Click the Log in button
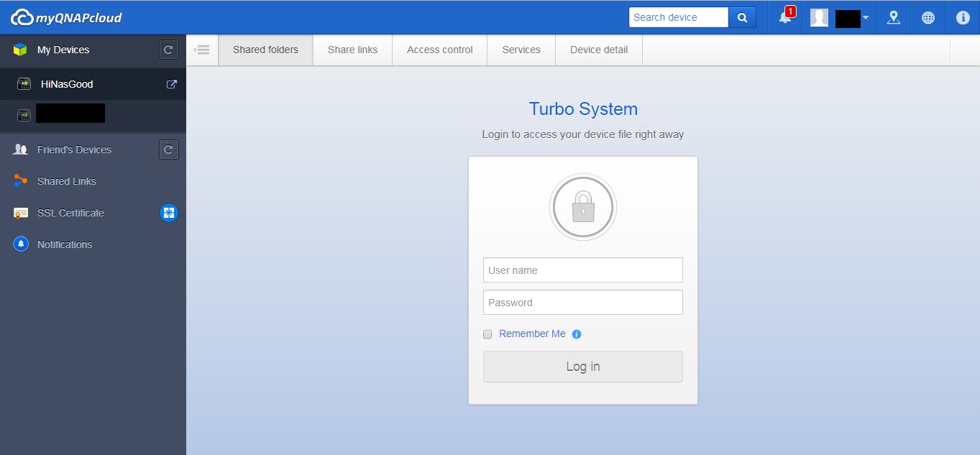The width and height of the screenshot is (980, 455). coord(583,367)
